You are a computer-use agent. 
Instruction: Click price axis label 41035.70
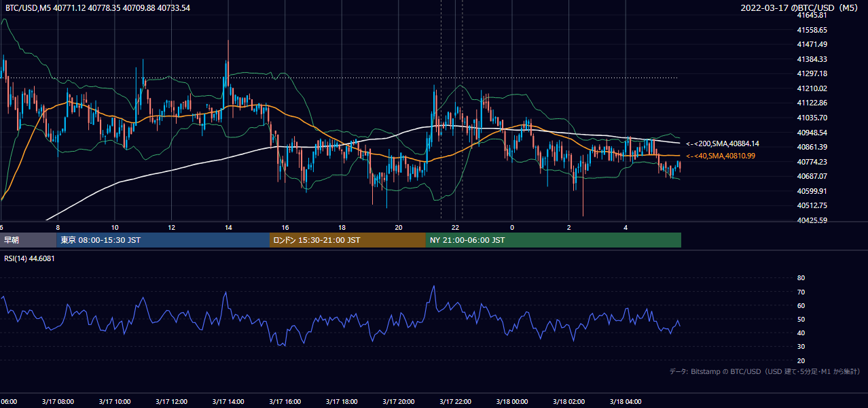pos(812,118)
